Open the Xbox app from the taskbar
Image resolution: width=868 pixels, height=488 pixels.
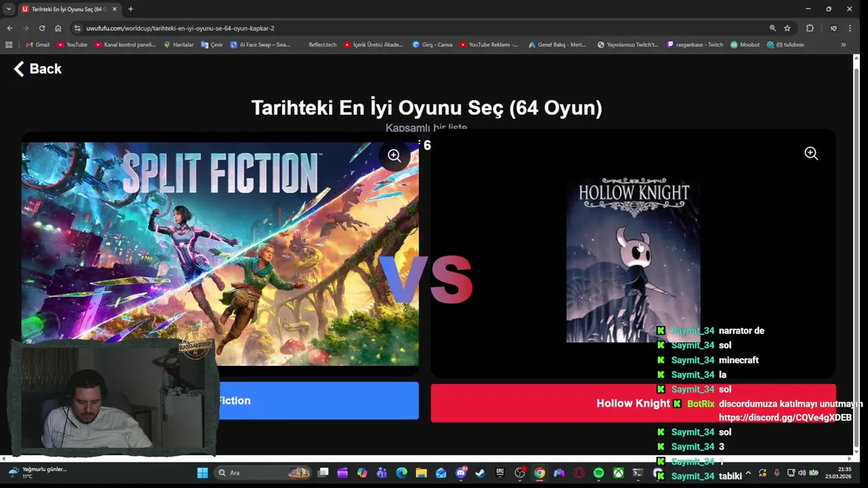tap(618, 473)
